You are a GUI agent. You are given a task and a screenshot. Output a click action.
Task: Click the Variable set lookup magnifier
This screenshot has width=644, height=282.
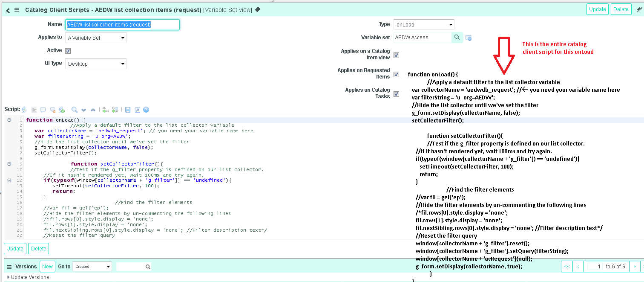[x=457, y=38]
